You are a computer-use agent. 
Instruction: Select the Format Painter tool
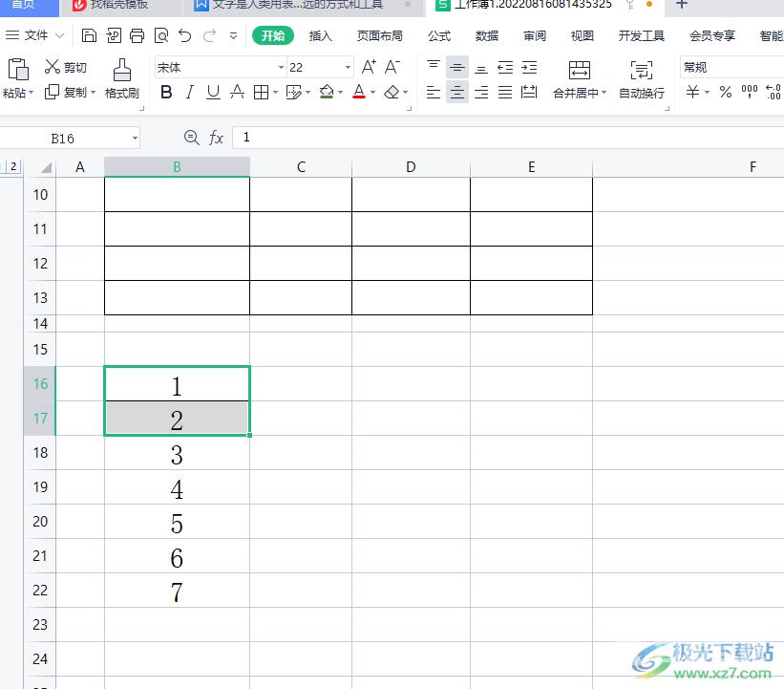[x=122, y=78]
